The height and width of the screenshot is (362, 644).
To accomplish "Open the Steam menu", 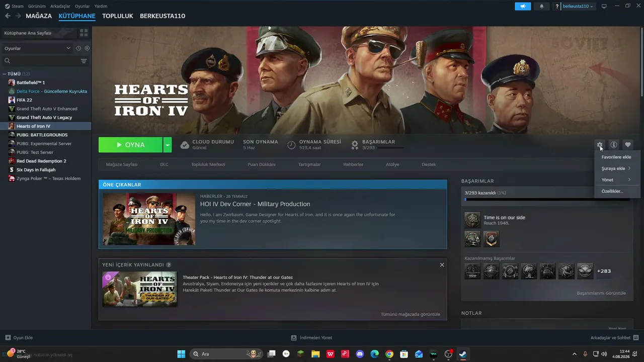I will coord(15,7).
